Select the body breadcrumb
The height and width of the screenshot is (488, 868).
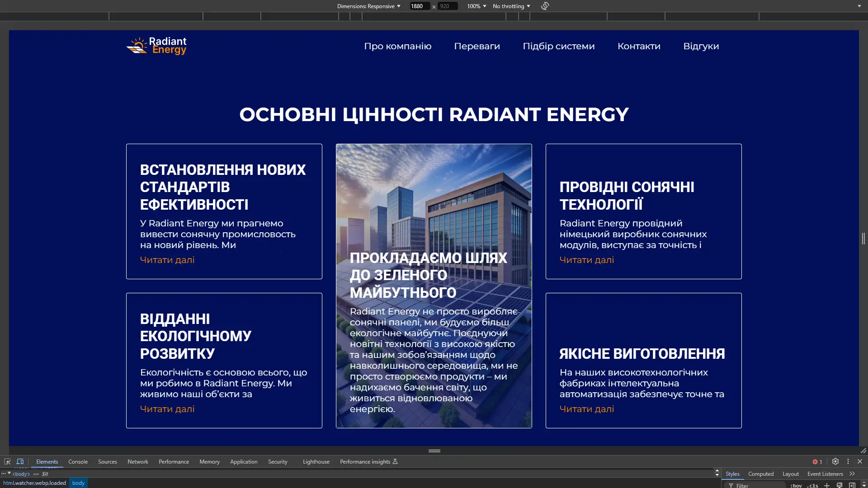pyautogui.click(x=78, y=483)
